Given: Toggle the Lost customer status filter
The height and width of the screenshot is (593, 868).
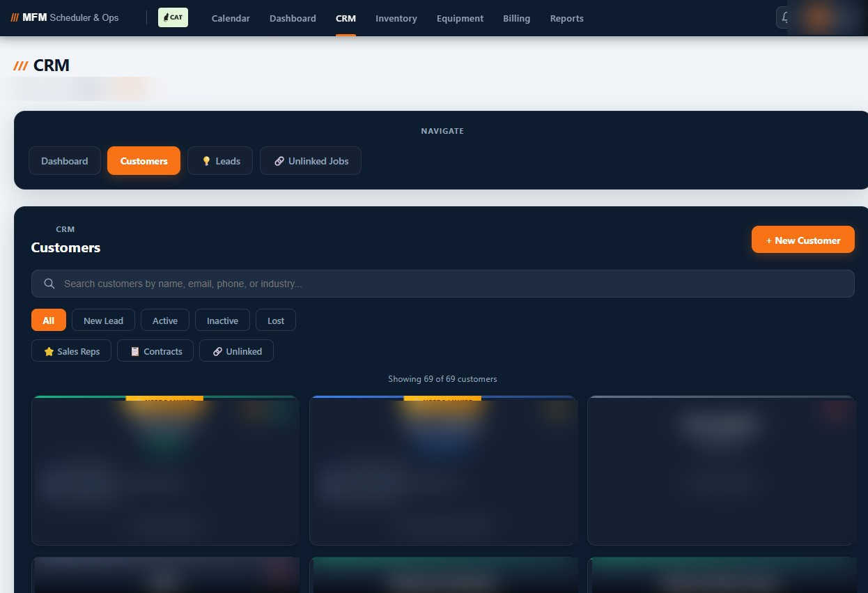Looking at the screenshot, I should tap(275, 320).
